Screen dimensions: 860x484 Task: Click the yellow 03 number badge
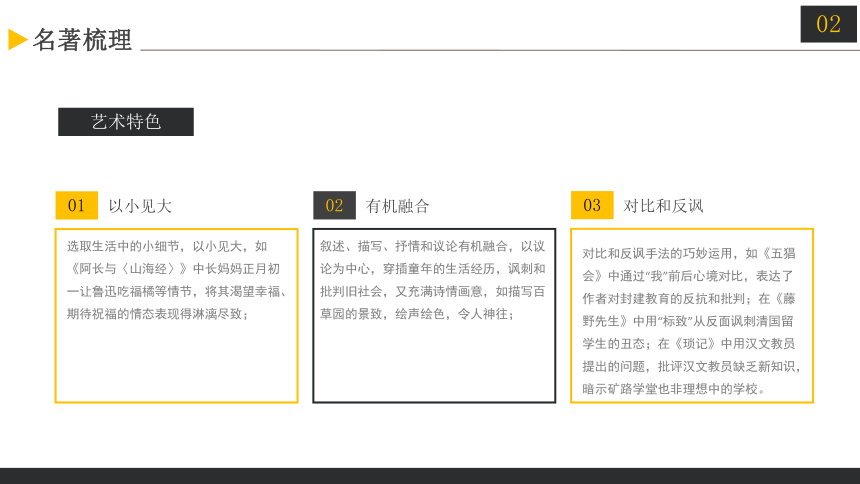pyautogui.click(x=592, y=205)
